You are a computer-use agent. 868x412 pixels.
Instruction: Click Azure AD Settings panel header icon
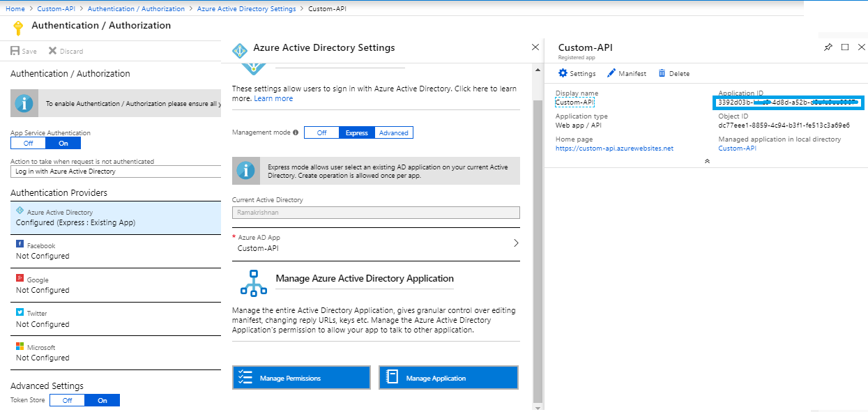coord(240,50)
